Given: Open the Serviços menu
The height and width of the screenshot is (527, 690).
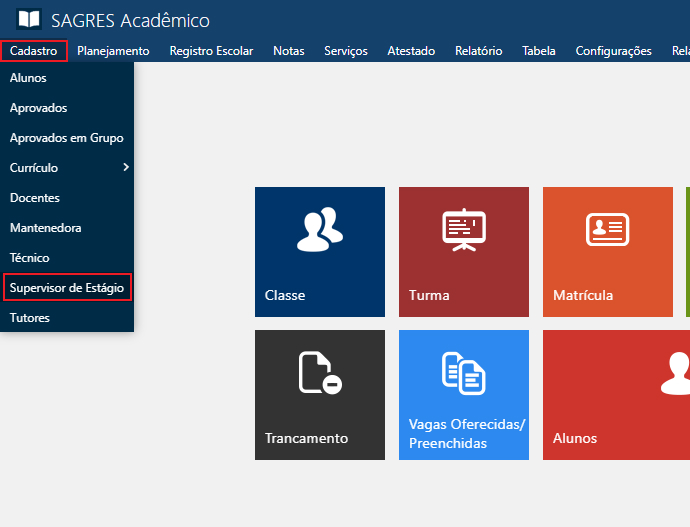Looking at the screenshot, I should point(346,51).
